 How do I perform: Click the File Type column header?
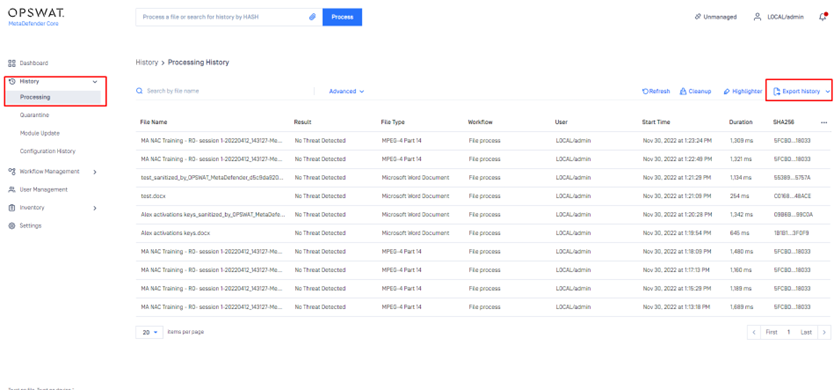(x=393, y=122)
